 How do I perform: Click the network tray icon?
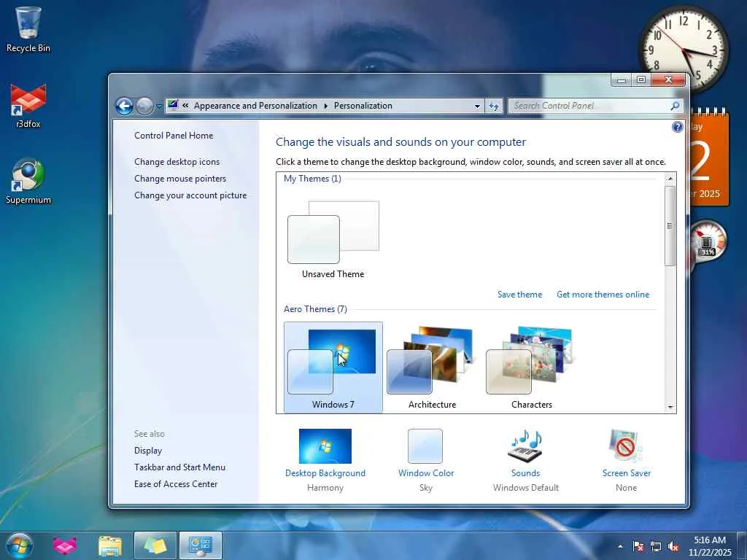(656, 546)
